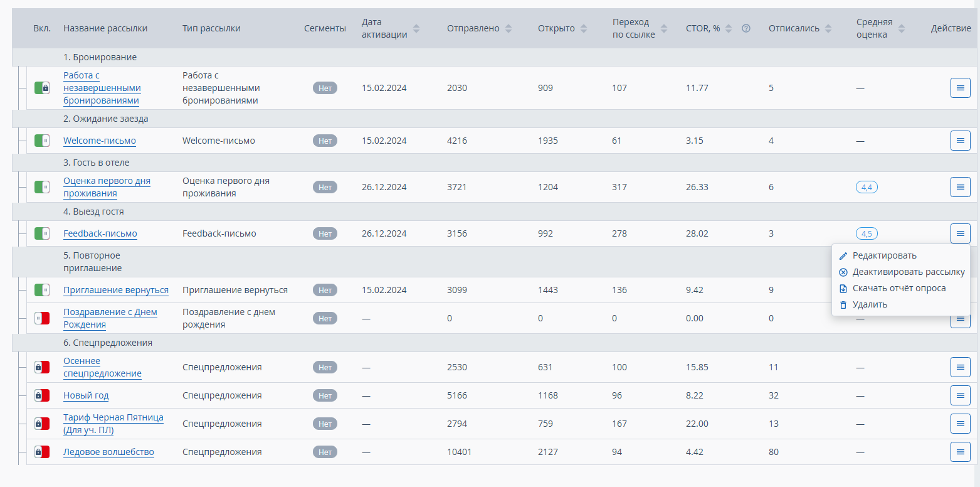Open the Приглашение вернуться mailing link
Viewport: 980px width, 487px height.
(x=116, y=290)
